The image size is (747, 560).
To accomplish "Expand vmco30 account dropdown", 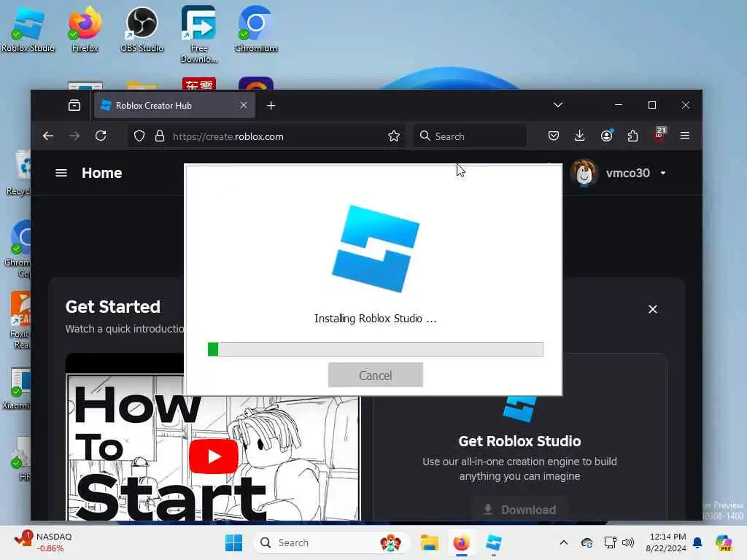I will click(663, 173).
